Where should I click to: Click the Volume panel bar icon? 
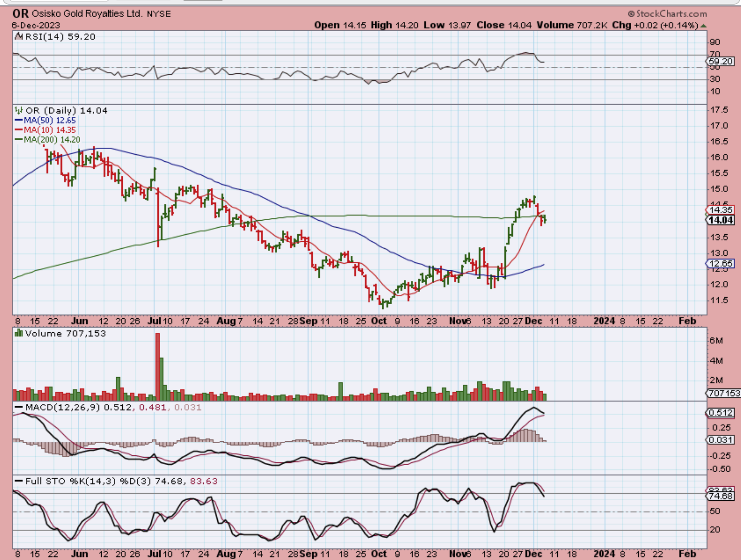pyautogui.click(x=18, y=333)
